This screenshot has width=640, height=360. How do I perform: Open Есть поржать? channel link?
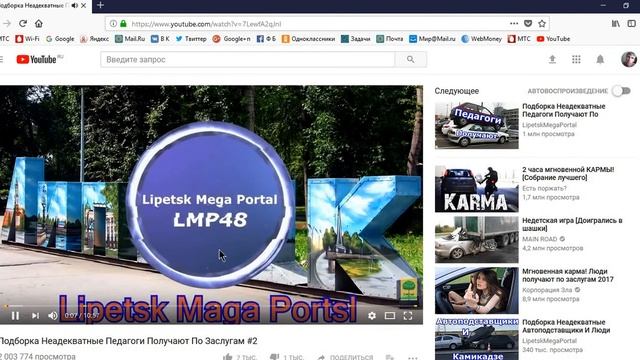click(x=544, y=188)
